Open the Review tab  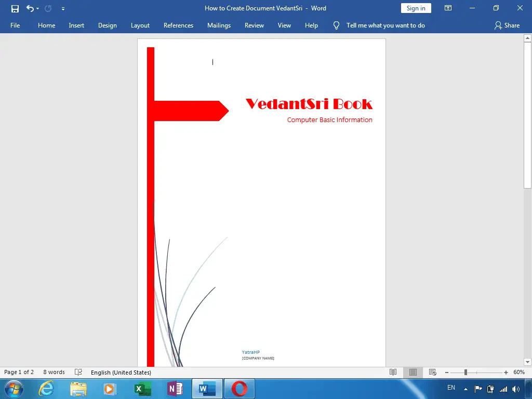(x=254, y=25)
